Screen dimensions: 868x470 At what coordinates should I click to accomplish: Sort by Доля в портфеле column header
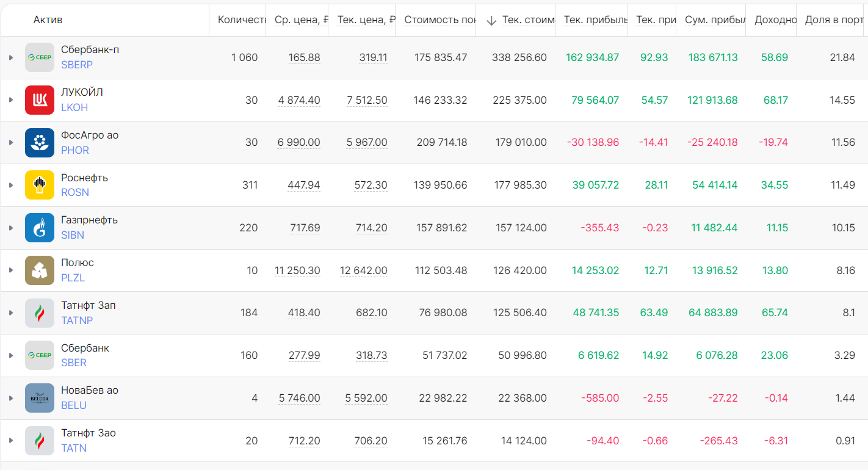click(x=834, y=20)
